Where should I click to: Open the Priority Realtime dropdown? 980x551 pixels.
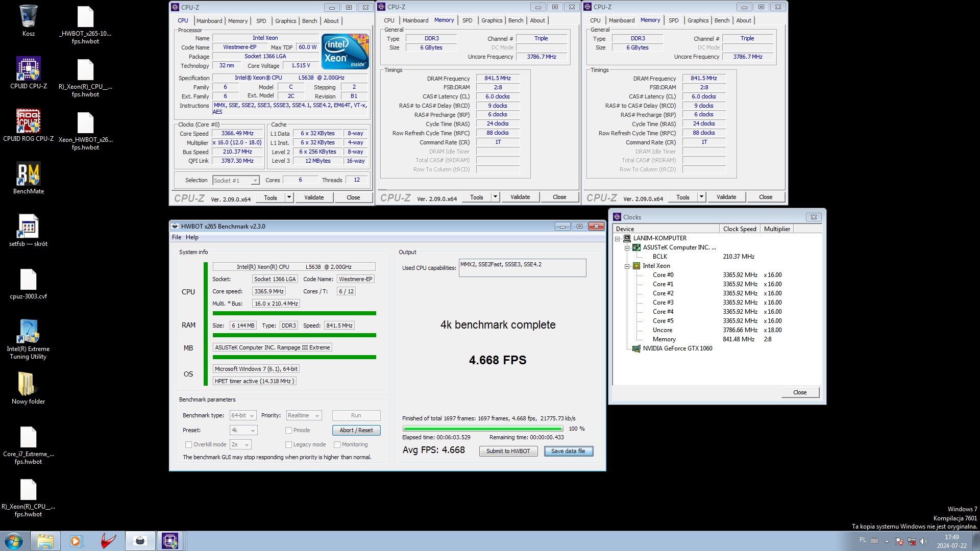coord(304,416)
